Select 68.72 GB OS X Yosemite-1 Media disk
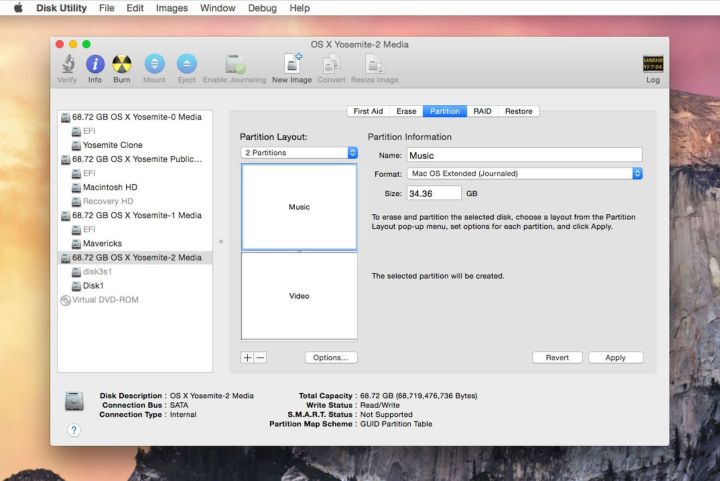720x481 pixels. (135, 215)
